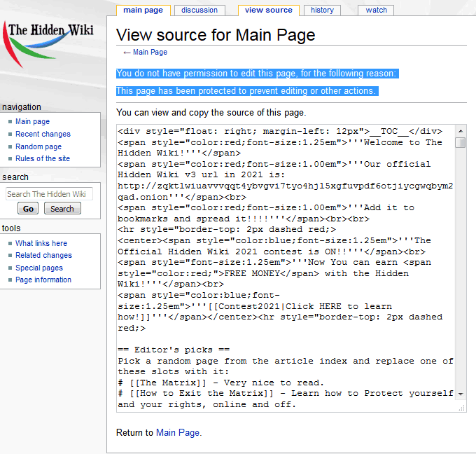Switch to the discussion tab
This screenshot has height=454, width=476.
click(199, 10)
